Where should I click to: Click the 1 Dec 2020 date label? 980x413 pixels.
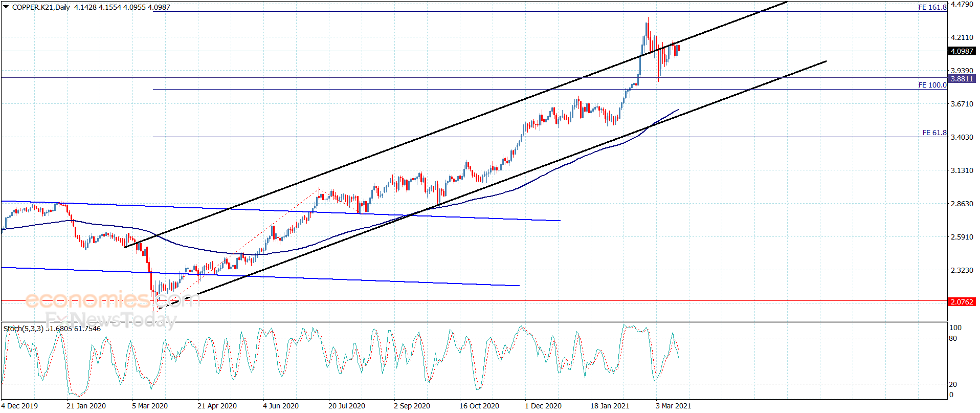543,406
